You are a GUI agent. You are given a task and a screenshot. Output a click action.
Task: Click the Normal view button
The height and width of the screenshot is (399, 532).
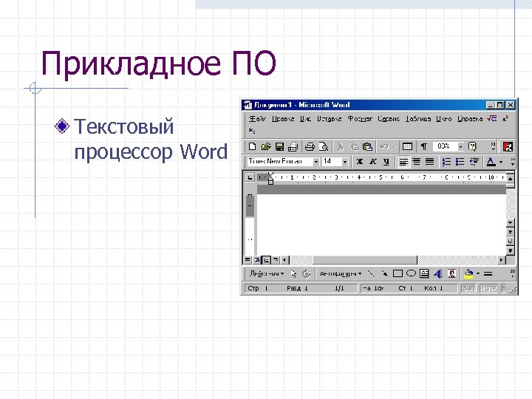click(x=248, y=260)
